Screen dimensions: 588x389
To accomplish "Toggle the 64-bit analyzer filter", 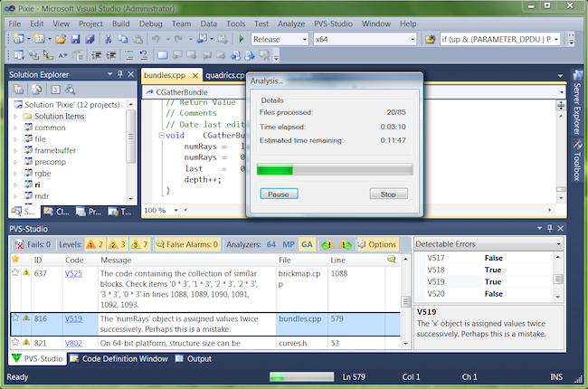I will pos(271,244).
